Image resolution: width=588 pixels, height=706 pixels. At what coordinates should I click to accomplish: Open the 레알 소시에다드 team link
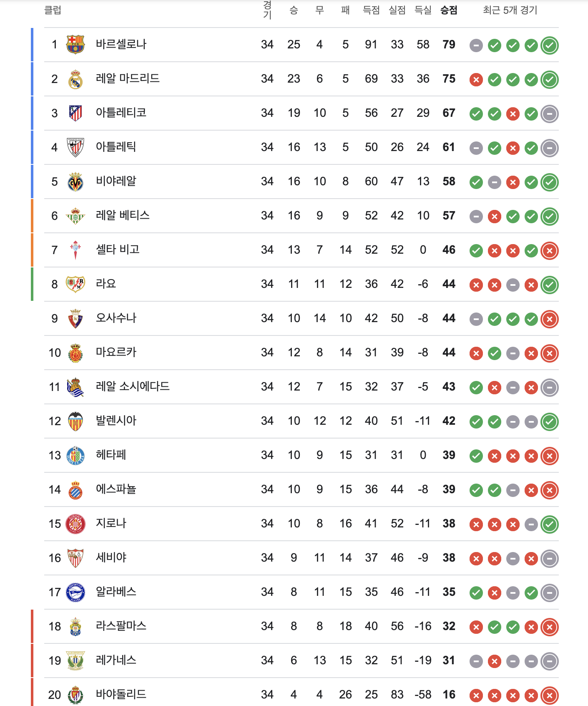133,386
